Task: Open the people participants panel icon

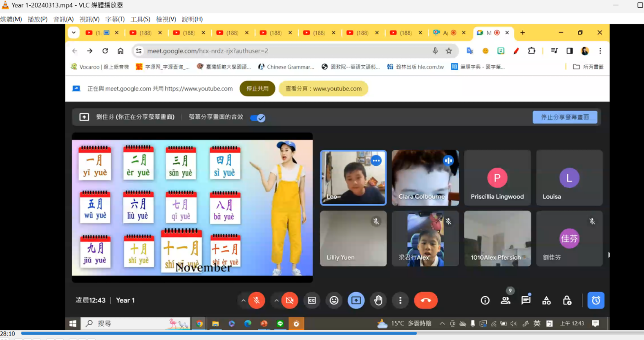Action: pos(505,300)
